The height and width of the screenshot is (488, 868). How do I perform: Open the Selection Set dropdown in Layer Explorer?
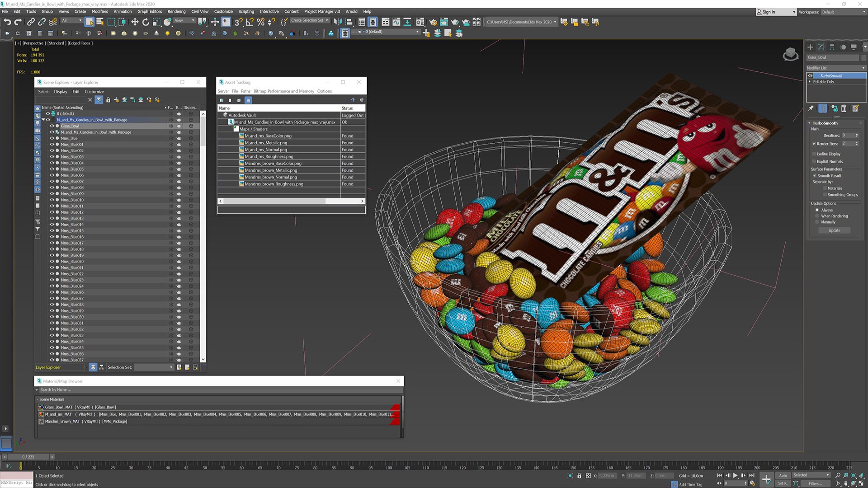point(154,367)
